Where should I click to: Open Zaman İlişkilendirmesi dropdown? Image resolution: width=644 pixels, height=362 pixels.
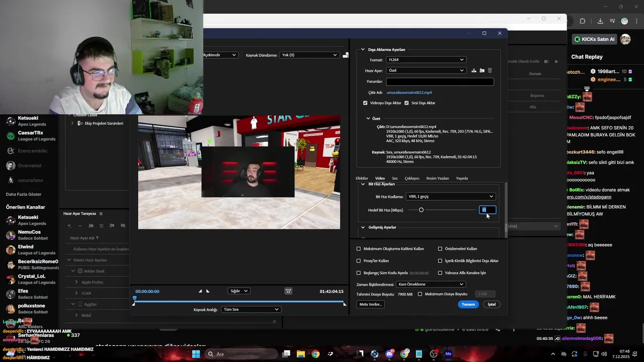[430, 285]
